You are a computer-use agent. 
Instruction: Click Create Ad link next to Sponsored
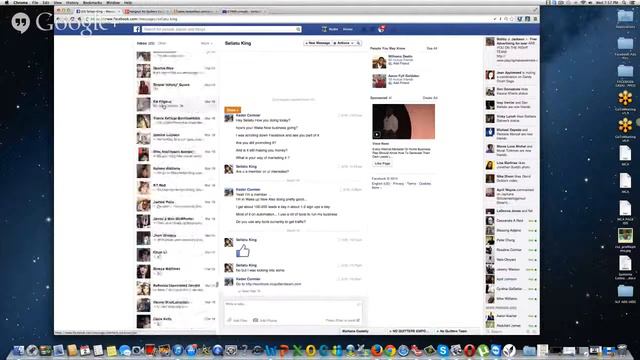pyautogui.click(x=430, y=98)
